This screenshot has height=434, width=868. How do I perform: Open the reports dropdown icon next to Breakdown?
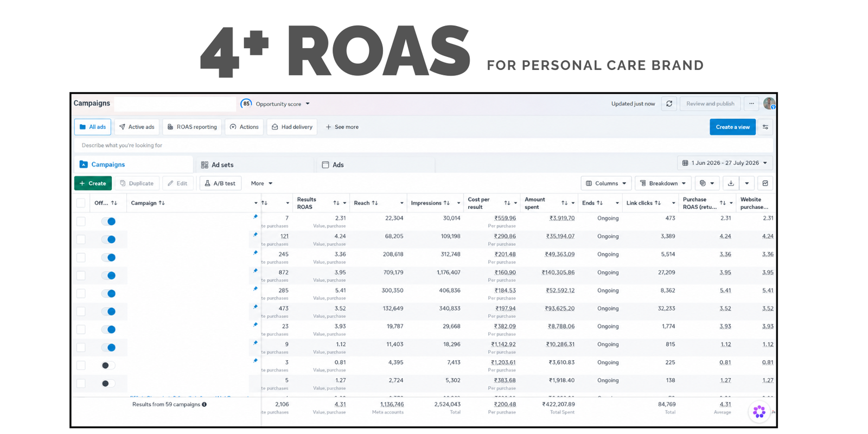coord(706,183)
